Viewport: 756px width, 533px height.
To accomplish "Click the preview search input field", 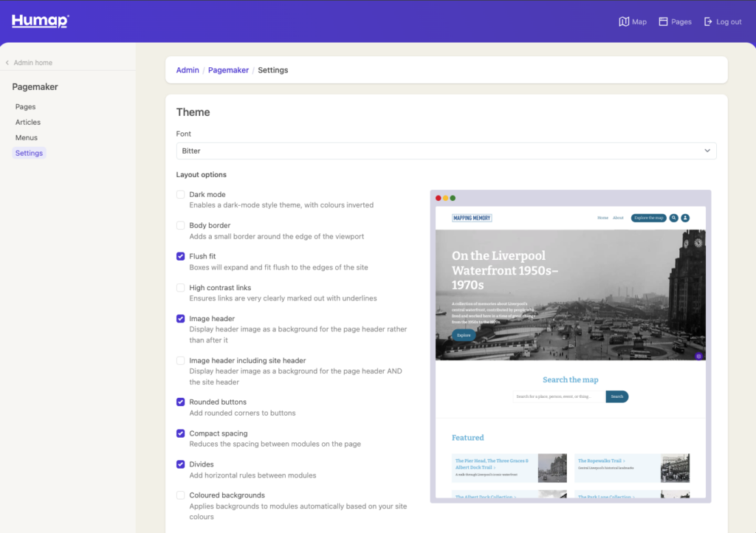I will tap(559, 396).
